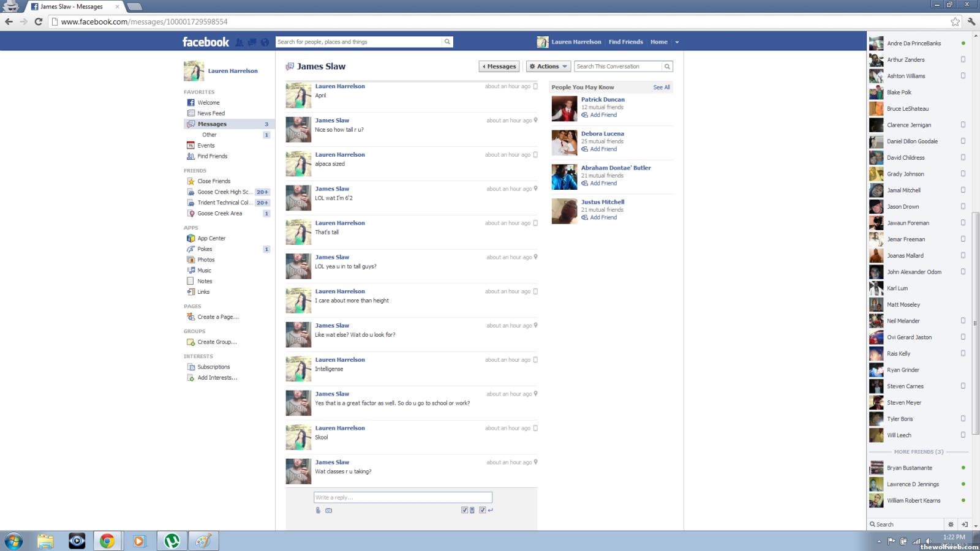Hide the chat sidebar with arrow icon
Image resolution: width=980 pixels, height=551 pixels.
click(964, 524)
